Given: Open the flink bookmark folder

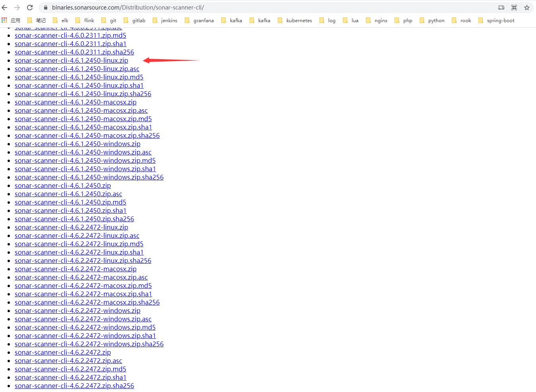Looking at the screenshot, I should click(85, 20).
